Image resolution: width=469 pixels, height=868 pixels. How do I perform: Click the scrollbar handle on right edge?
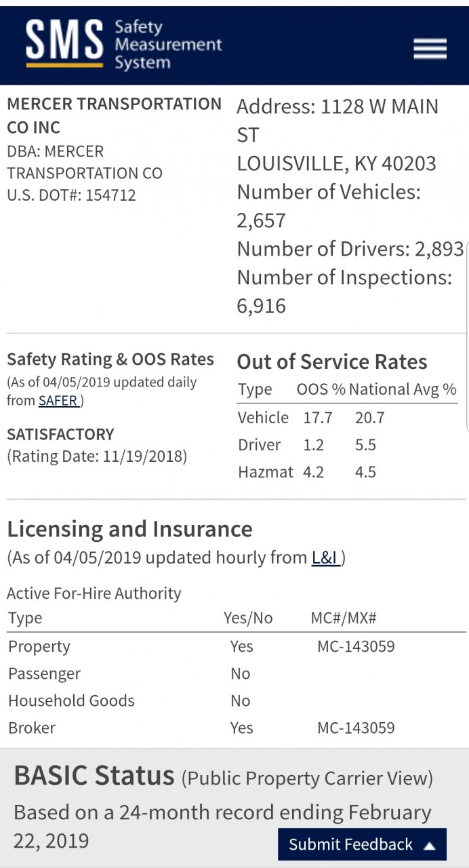point(467,336)
